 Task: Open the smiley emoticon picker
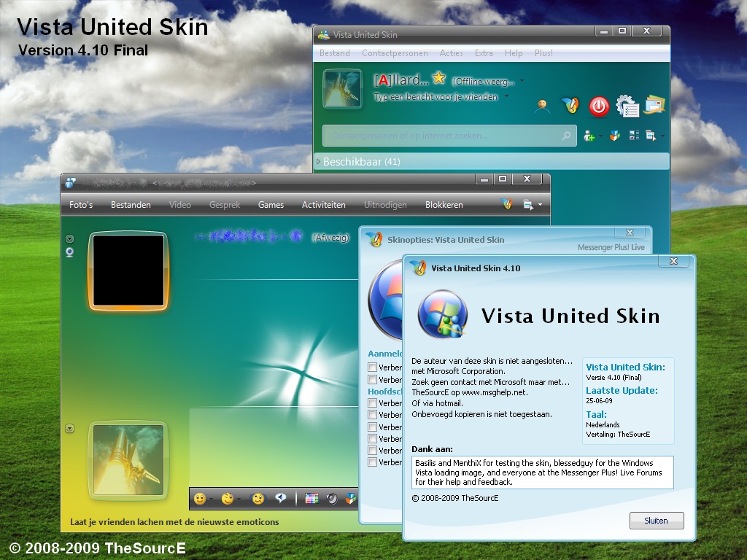[200, 499]
